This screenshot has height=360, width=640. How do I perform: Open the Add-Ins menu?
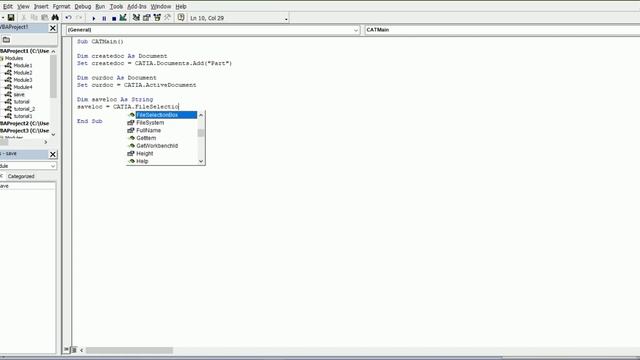click(x=137, y=7)
